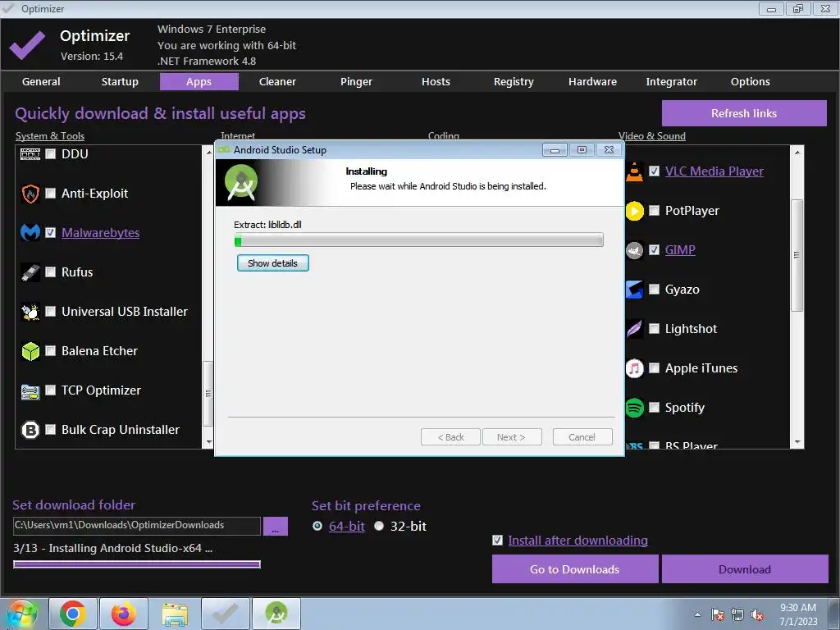
Task: Click the Lightshot feather icon
Action: pos(634,329)
